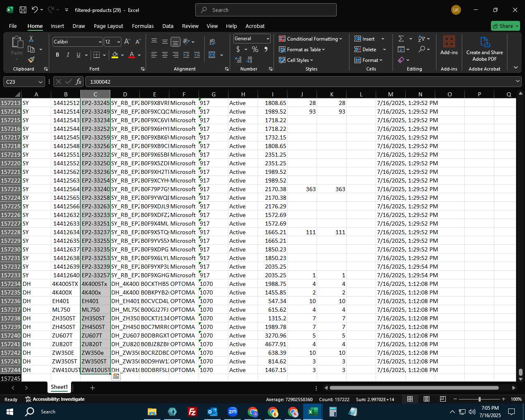
Task: Click Increase Font Size icon
Action: click(127, 42)
